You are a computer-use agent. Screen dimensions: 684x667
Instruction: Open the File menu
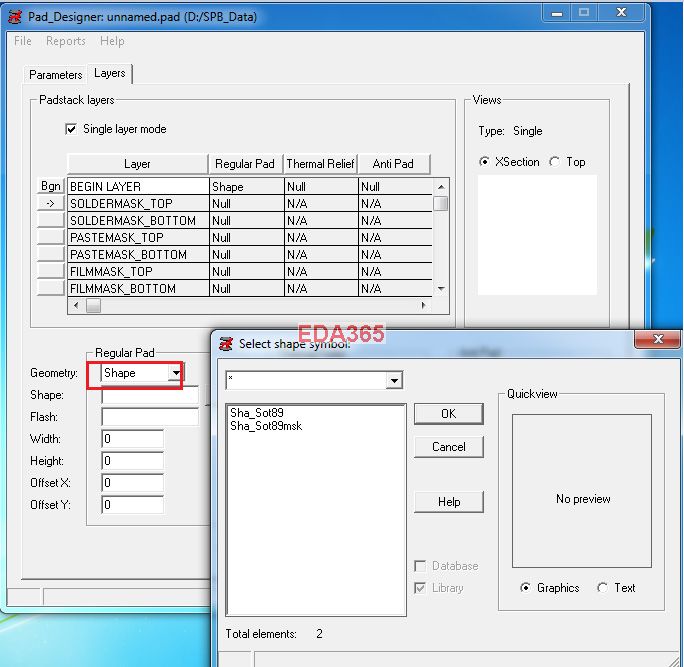click(x=23, y=41)
